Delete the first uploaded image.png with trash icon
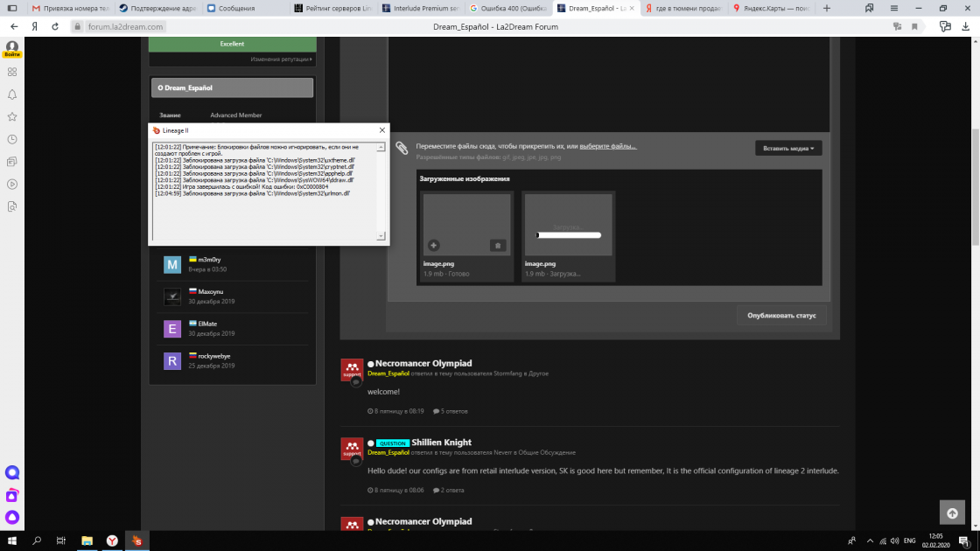This screenshot has height=551, width=980. pyautogui.click(x=497, y=246)
